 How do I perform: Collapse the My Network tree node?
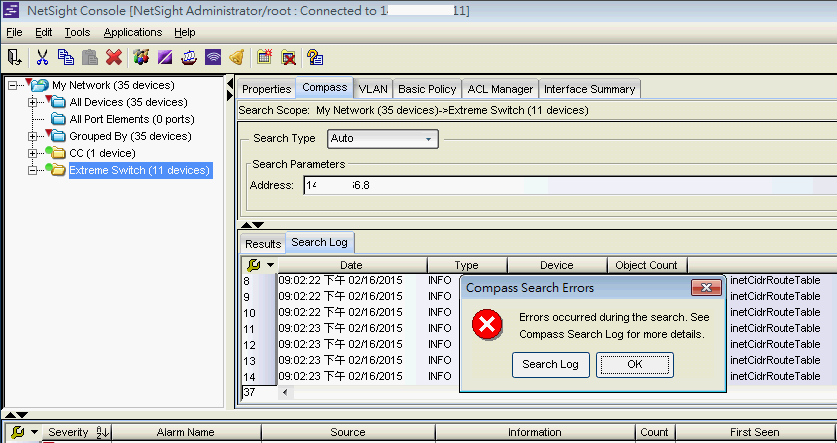(x=13, y=85)
